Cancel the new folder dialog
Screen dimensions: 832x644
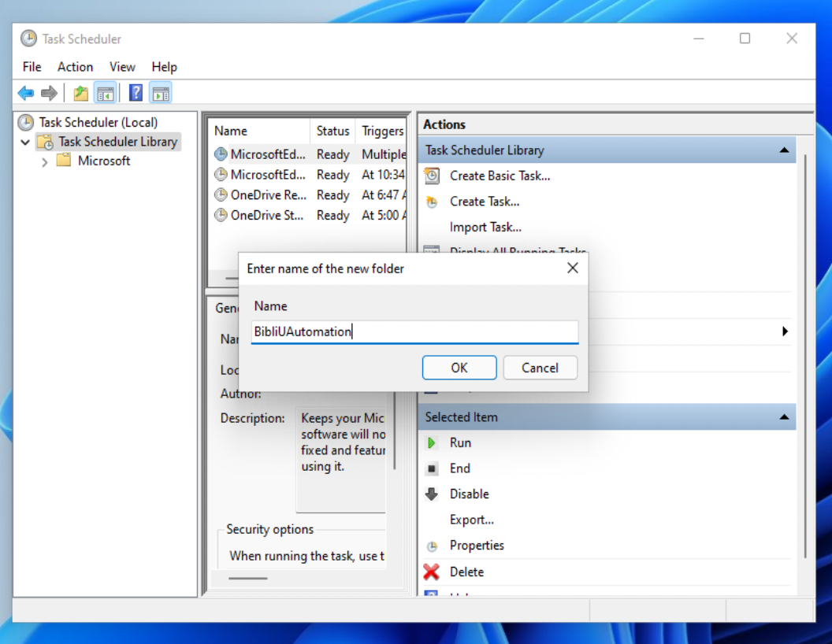pyautogui.click(x=540, y=368)
